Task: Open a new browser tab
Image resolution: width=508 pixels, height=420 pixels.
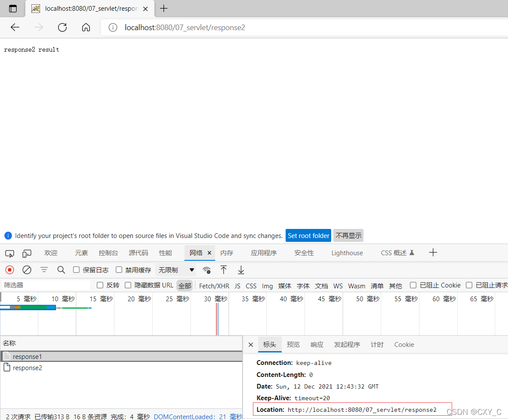Action: point(164,9)
